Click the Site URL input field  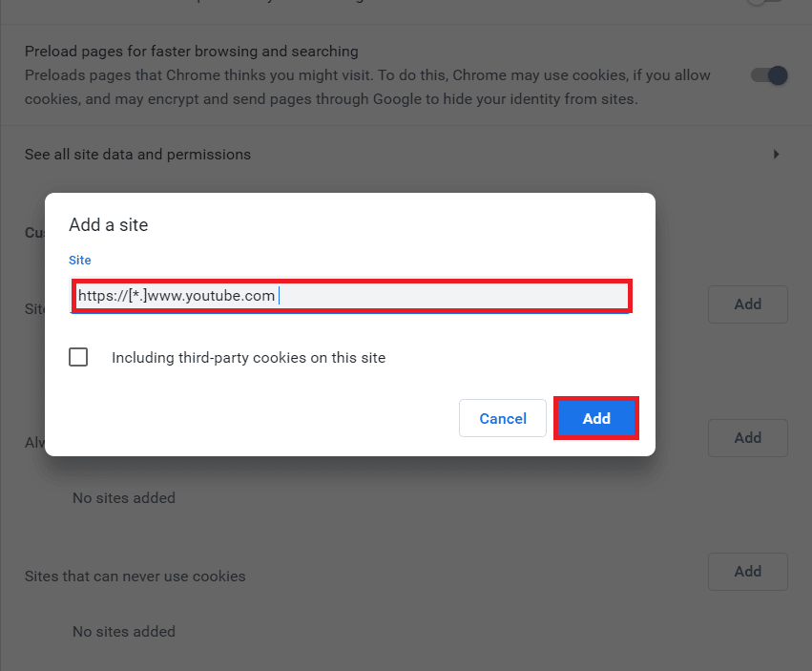point(351,296)
